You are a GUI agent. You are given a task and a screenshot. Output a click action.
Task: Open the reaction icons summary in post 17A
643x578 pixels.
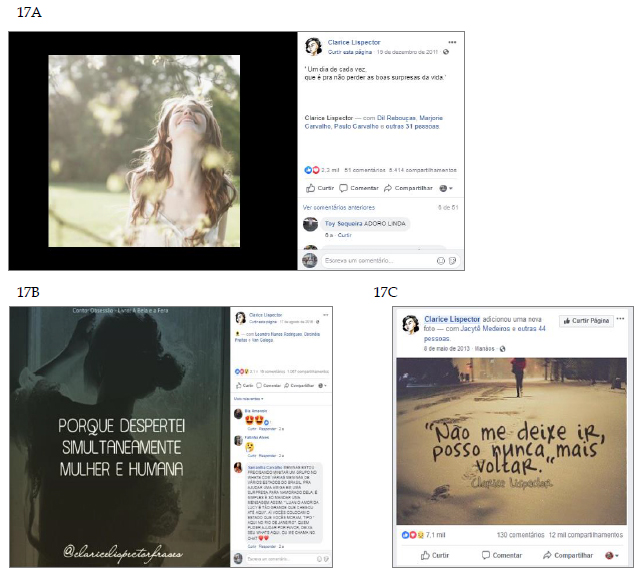[x=312, y=170]
